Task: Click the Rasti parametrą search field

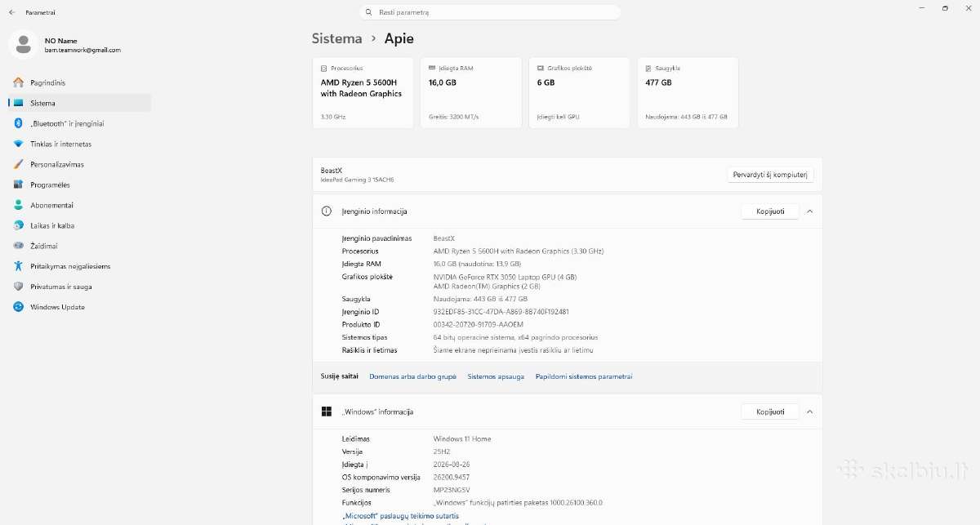Action: pos(490,12)
